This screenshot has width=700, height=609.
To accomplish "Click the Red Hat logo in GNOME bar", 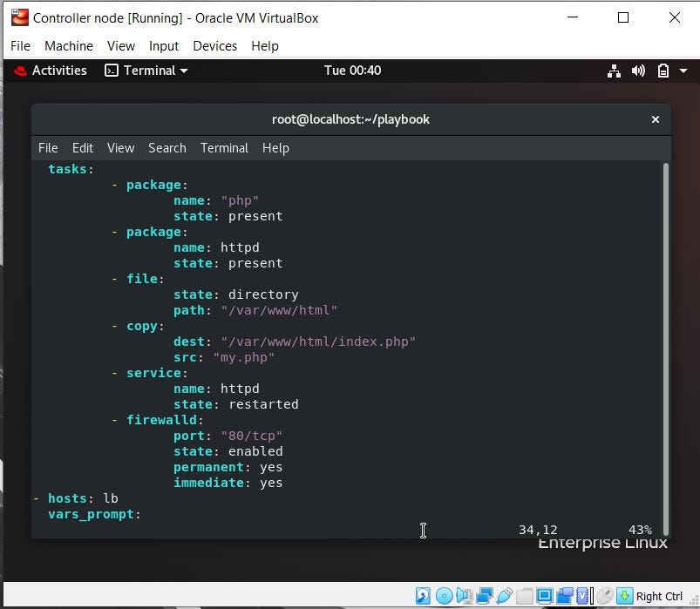I will point(20,71).
